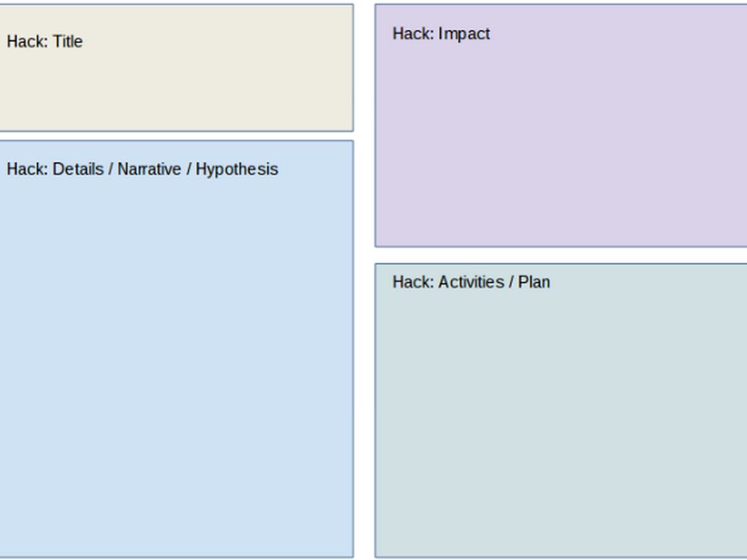Click empty area of purple Impact box
This screenshot has height=560, width=747.
(x=562, y=143)
